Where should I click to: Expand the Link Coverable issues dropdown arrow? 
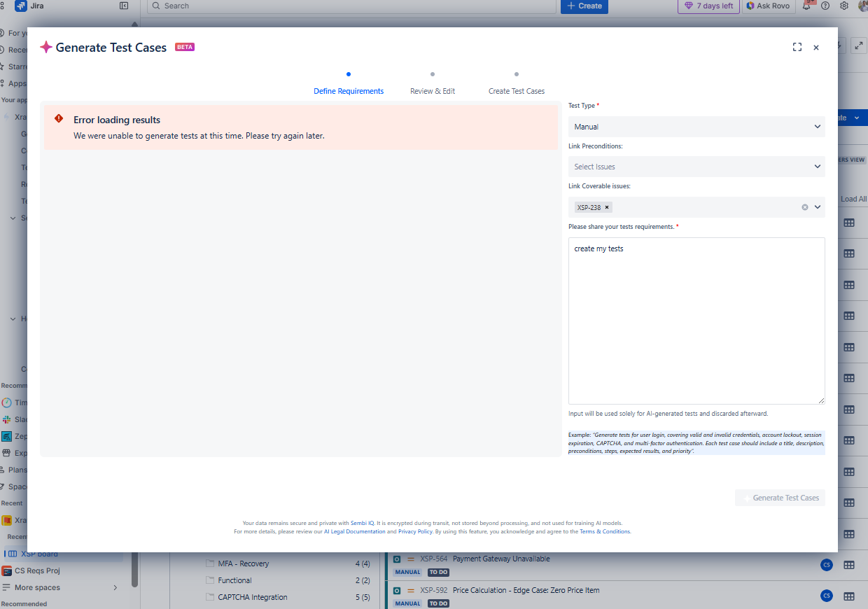click(x=818, y=207)
